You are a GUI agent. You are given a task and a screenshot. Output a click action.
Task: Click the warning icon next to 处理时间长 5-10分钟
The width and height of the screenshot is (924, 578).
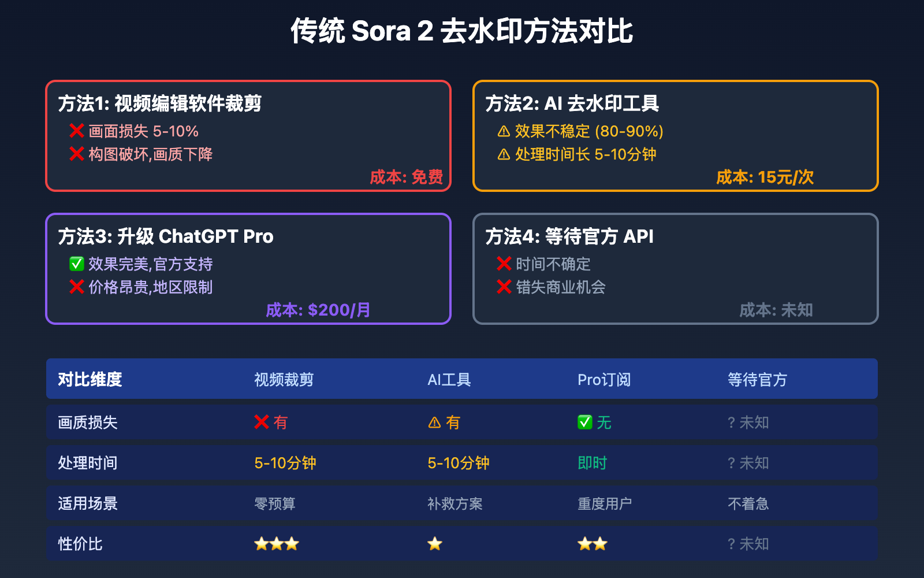pos(504,155)
